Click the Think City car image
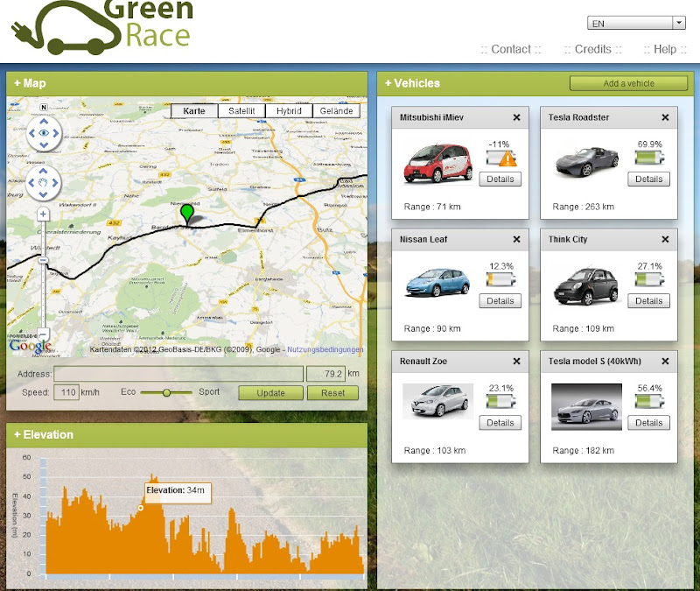The image size is (700, 591). click(x=585, y=286)
